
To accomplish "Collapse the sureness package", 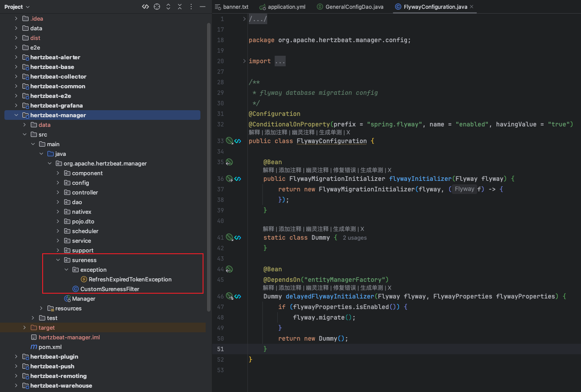I will 58,260.
